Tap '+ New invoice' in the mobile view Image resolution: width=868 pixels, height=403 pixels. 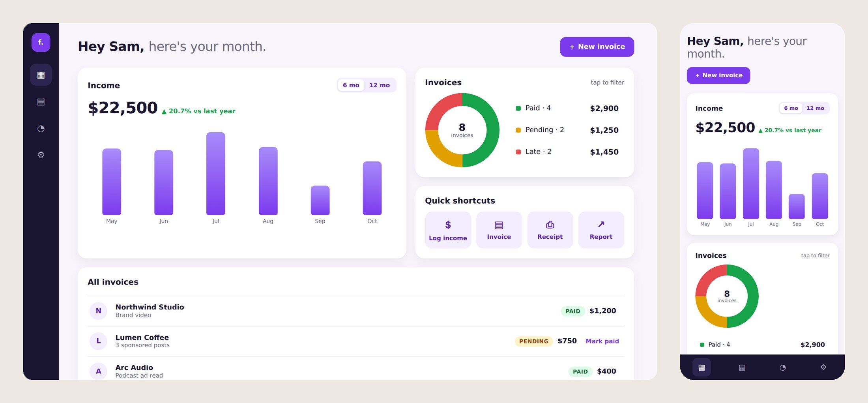[718, 75]
